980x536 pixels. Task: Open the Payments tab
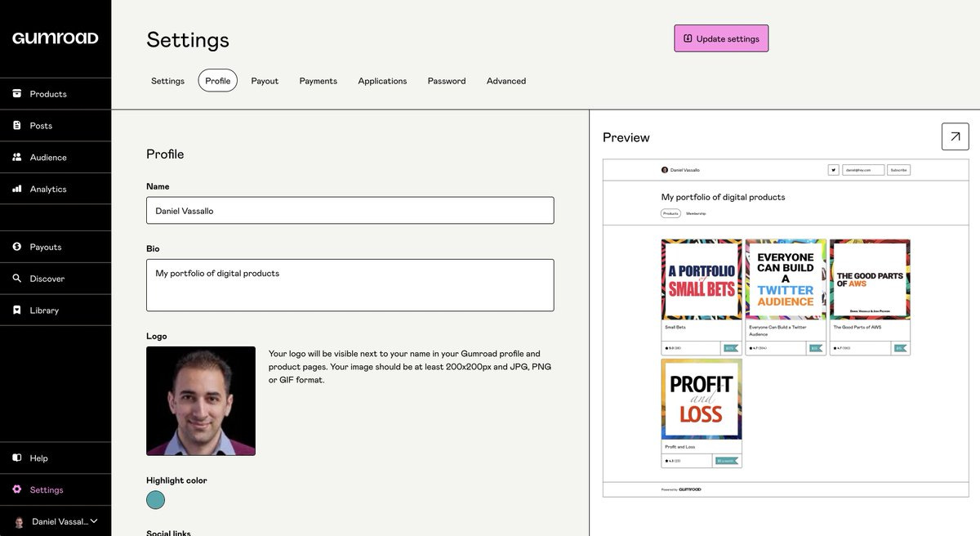coord(318,81)
